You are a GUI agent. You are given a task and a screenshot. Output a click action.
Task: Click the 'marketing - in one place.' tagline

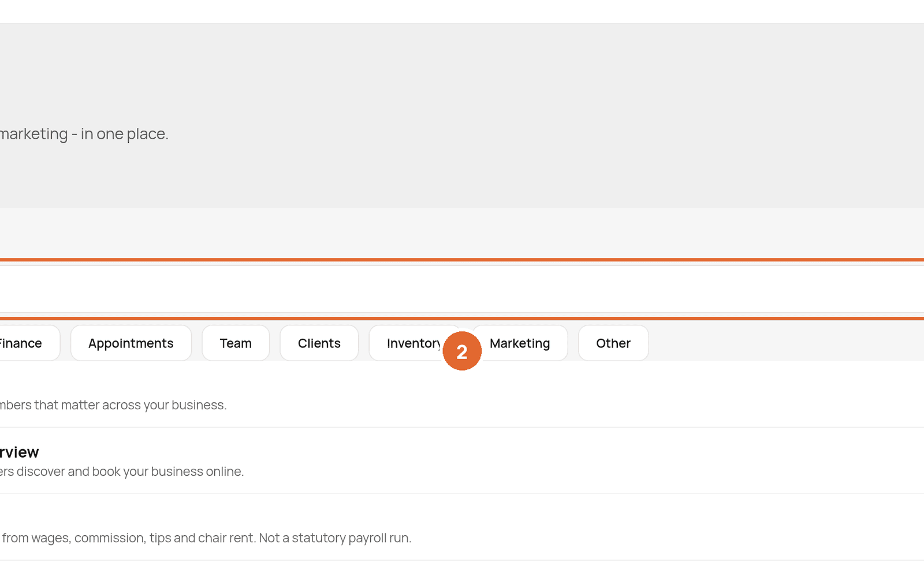click(x=84, y=134)
